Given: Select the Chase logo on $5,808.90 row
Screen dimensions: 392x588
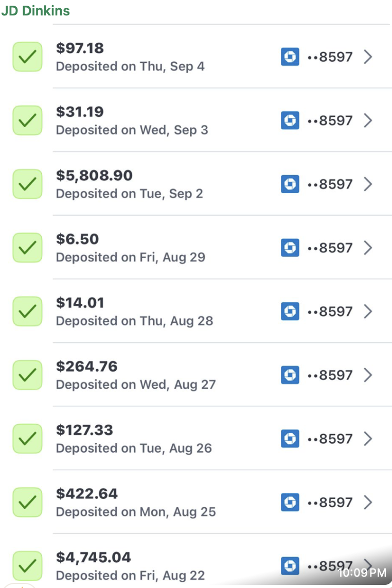Looking at the screenshot, I should pyautogui.click(x=290, y=184).
